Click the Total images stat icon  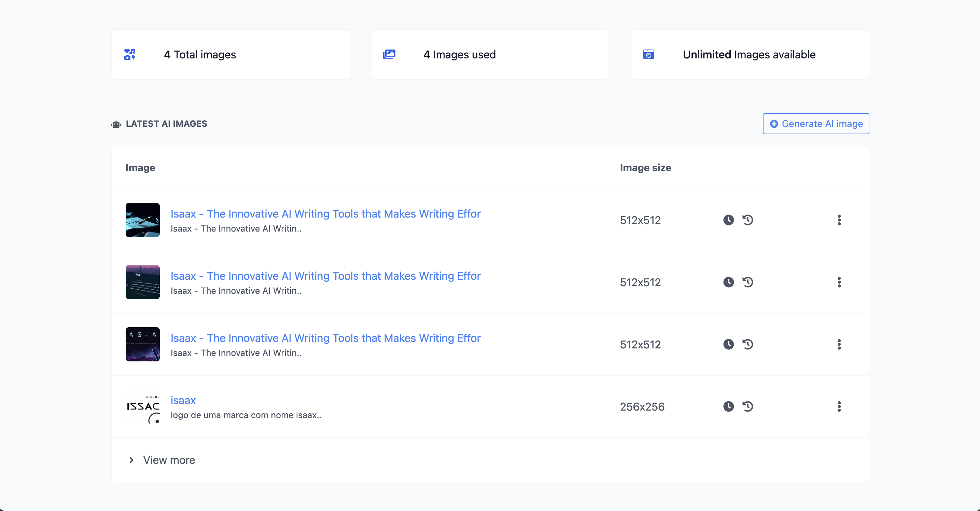pyautogui.click(x=129, y=54)
